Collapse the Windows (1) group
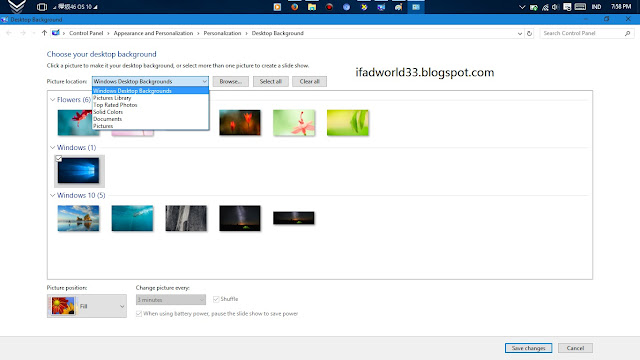 [x=52, y=147]
